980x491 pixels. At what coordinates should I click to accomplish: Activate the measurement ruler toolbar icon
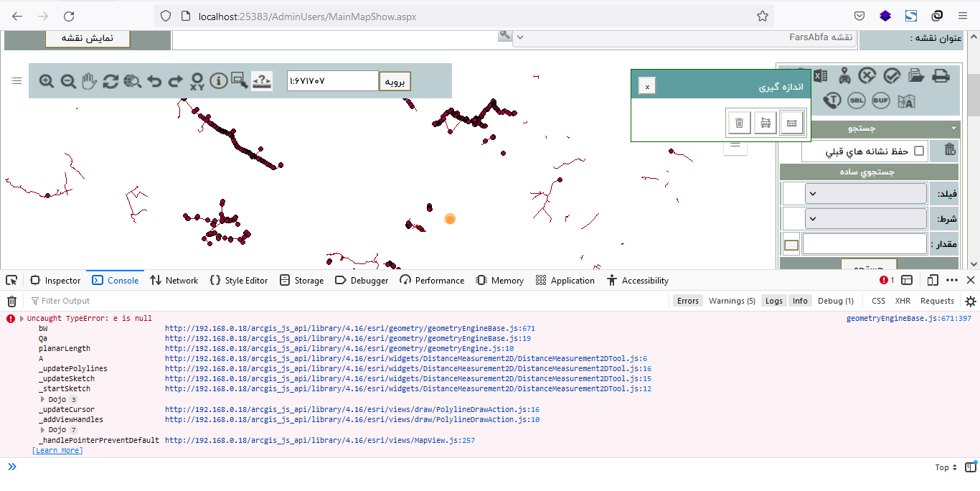pos(262,80)
